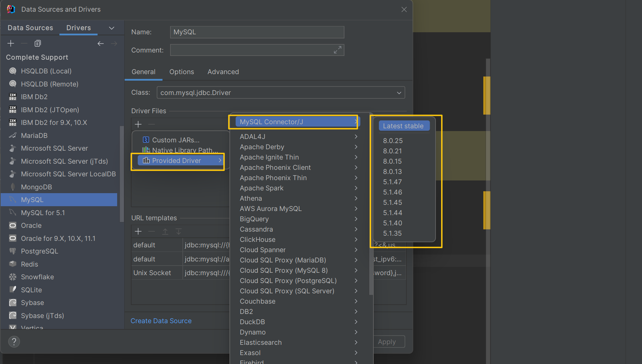Expand AWS Aurora MySQL submenu
Viewport: 642px width, 364px height.
click(356, 209)
